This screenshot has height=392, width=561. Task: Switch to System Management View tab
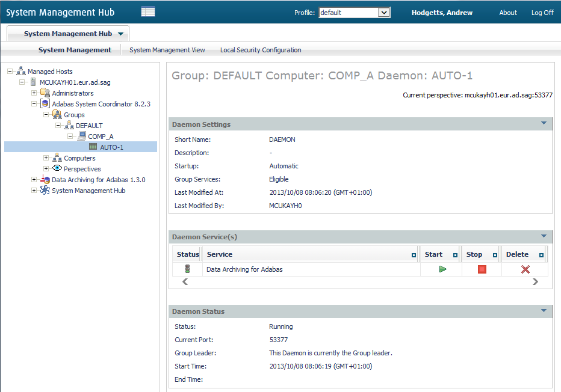tap(167, 50)
